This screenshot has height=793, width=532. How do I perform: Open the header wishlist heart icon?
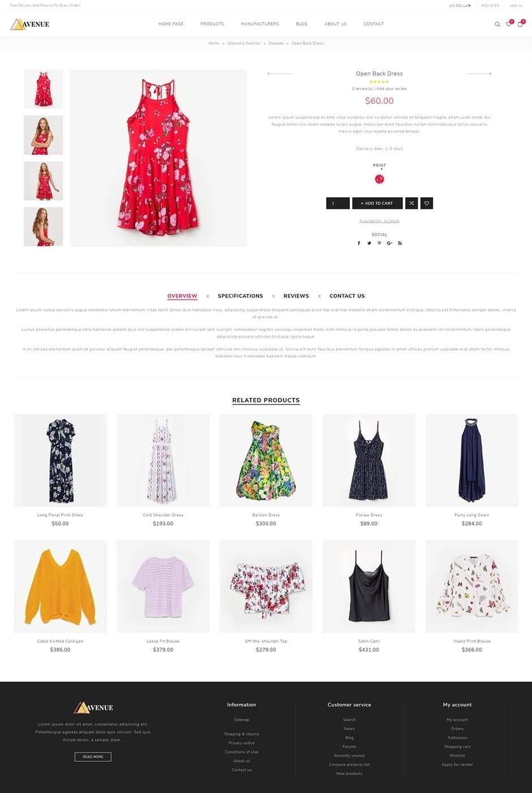pos(508,24)
